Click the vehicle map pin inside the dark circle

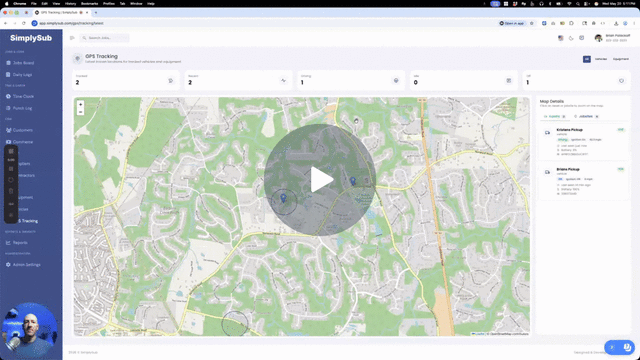[284, 198]
